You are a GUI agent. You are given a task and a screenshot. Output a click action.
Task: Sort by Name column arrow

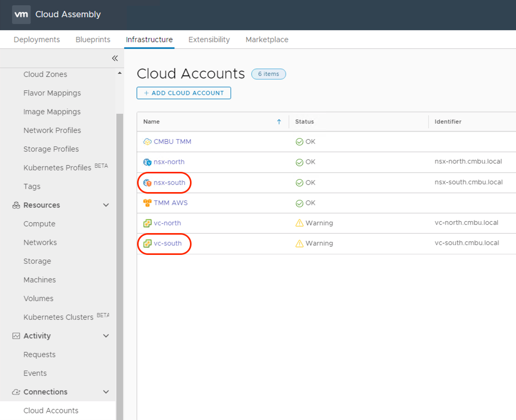pyautogui.click(x=279, y=122)
